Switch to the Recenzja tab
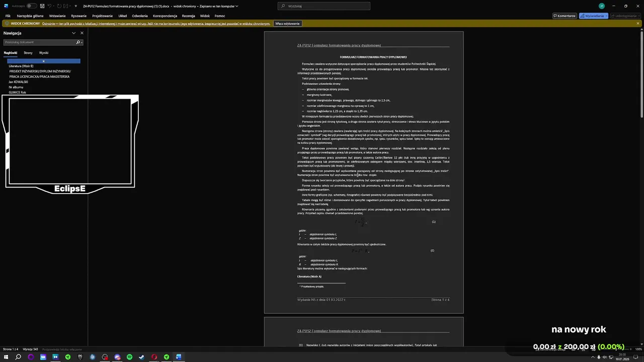 pos(188,16)
